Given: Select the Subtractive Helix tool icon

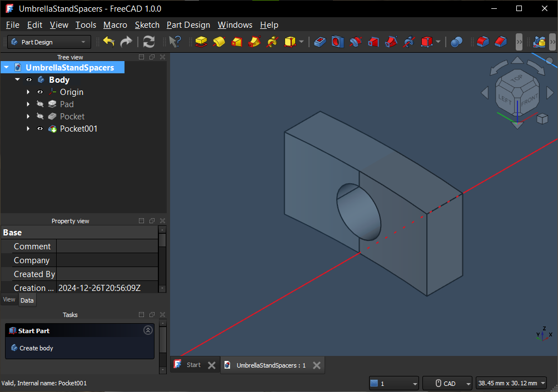Looking at the screenshot, I should click(x=409, y=42).
